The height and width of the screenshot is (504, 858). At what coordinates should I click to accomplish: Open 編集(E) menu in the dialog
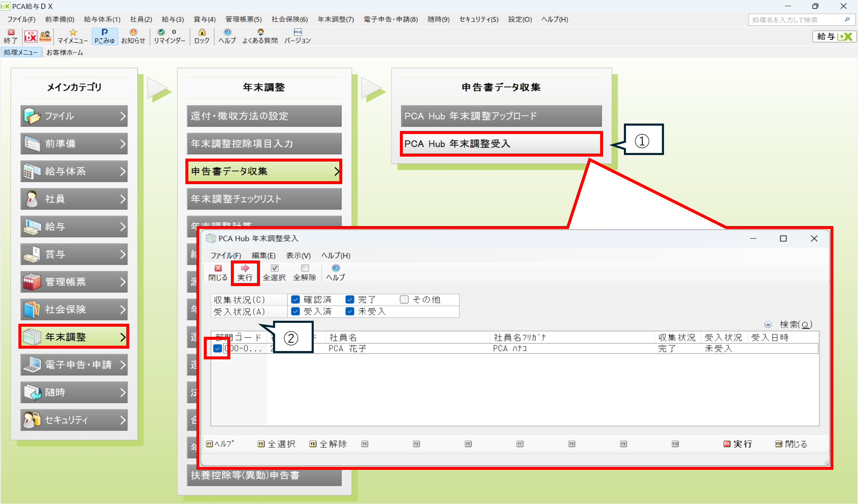tap(264, 256)
